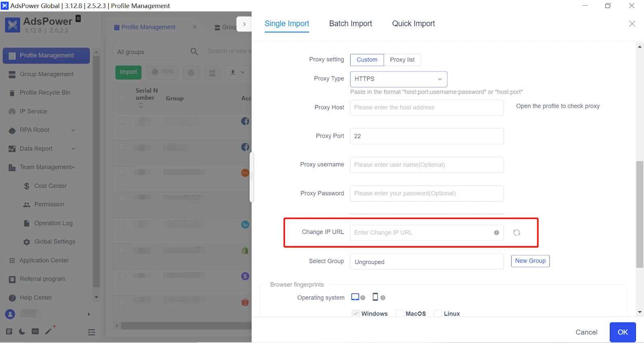Open the All groups dropdown
This screenshot has width=644, height=343.
point(145,52)
